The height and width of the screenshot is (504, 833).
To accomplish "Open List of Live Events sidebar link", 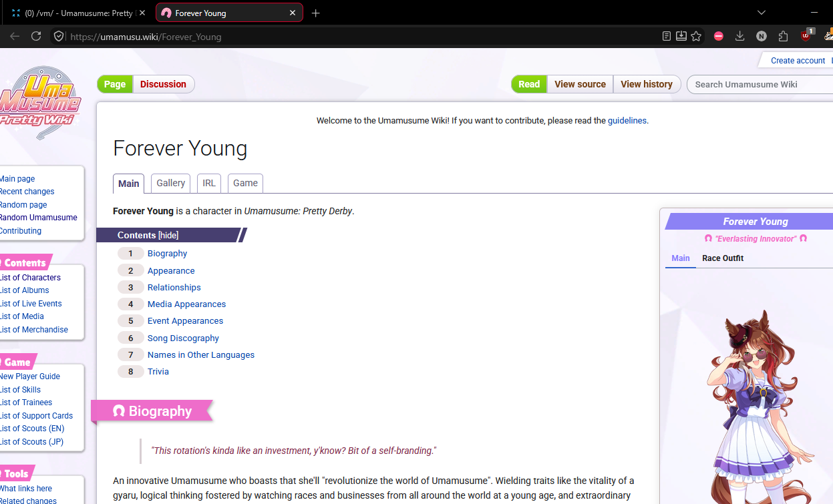I will [x=31, y=304].
